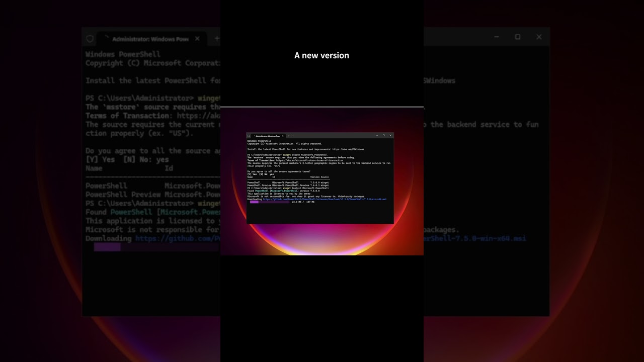644x362 pixels.
Task: Click the purple download progress bar in small terminal
Action: [x=270, y=202]
